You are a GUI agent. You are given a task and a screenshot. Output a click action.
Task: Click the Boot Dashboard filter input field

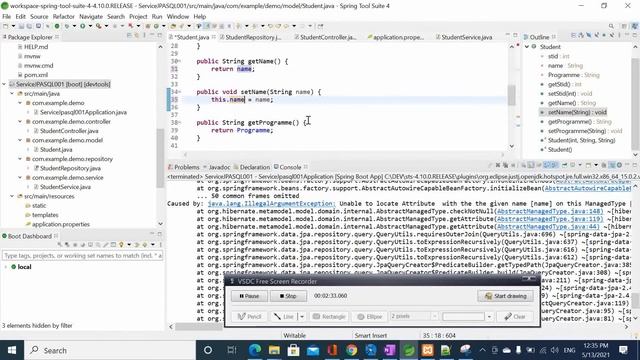tap(83, 256)
